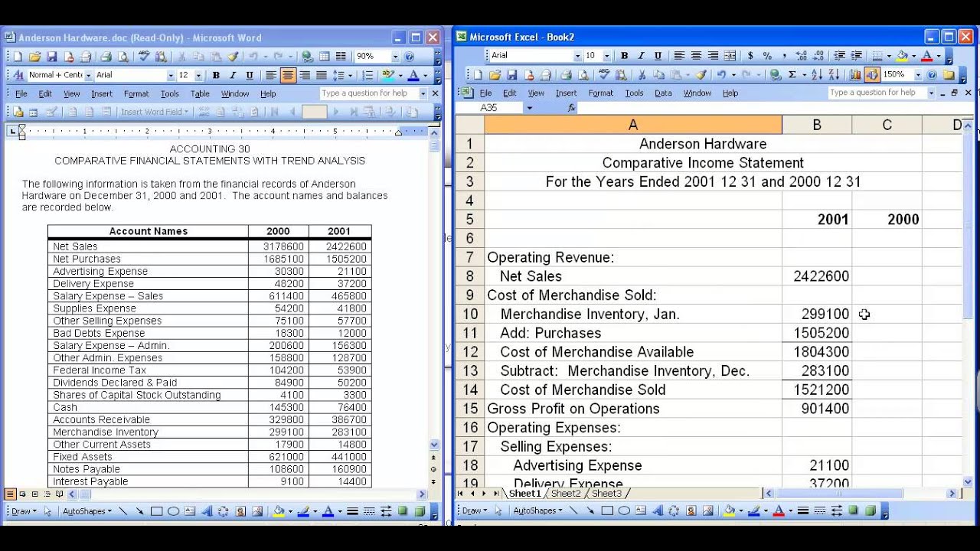Click Draw button on Excel drawing toolbar
Image resolution: width=980 pixels, height=551 pixels.
473,510
